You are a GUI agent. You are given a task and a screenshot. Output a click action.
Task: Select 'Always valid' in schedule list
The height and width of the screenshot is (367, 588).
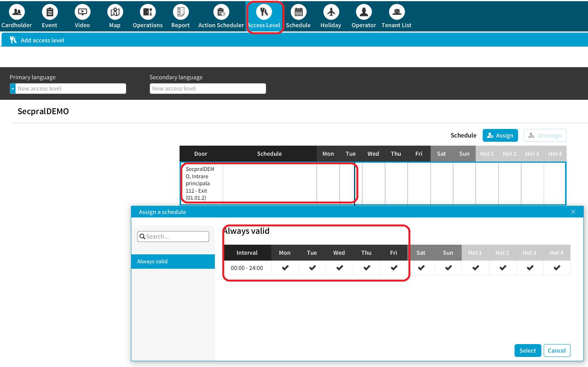173,261
